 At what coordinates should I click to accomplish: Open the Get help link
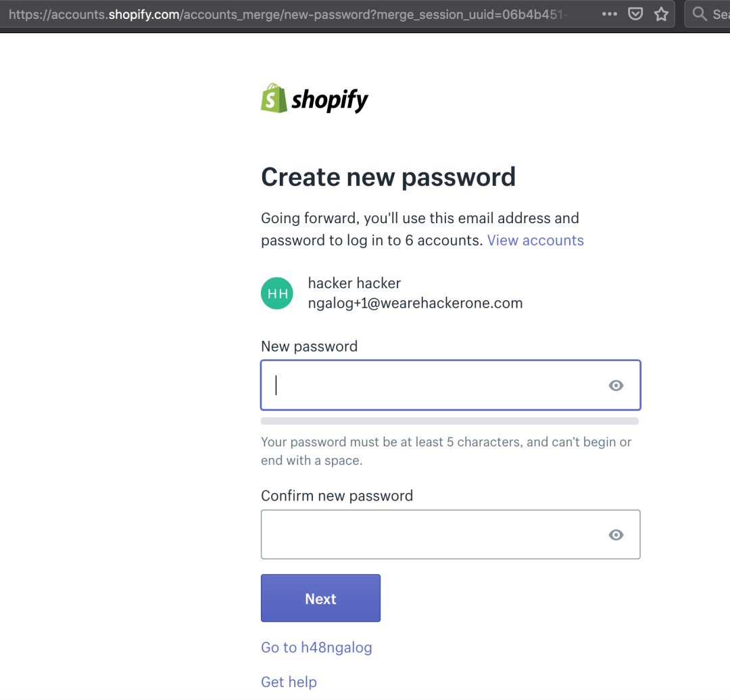289,682
